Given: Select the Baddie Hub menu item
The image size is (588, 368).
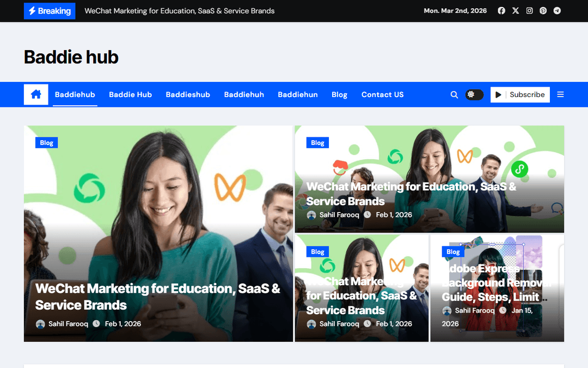Looking at the screenshot, I should coord(131,95).
